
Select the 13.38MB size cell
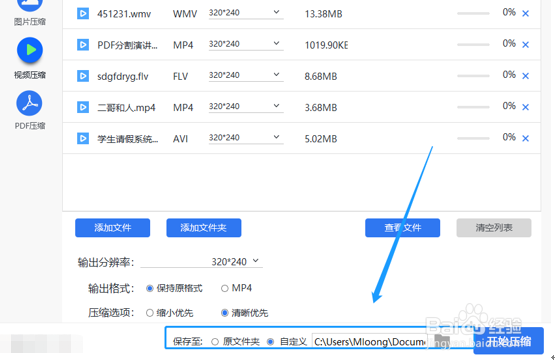tap(324, 14)
